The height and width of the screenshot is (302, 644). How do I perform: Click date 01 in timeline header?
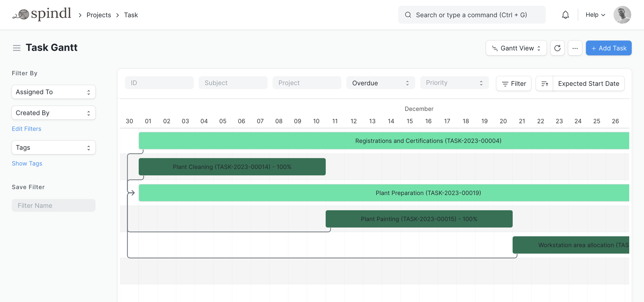coord(148,121)
